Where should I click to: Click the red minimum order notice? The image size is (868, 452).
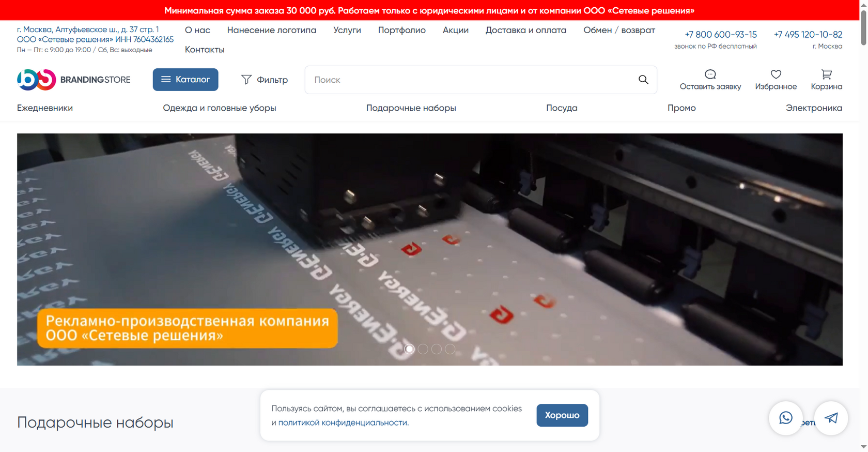click(429, 10)
